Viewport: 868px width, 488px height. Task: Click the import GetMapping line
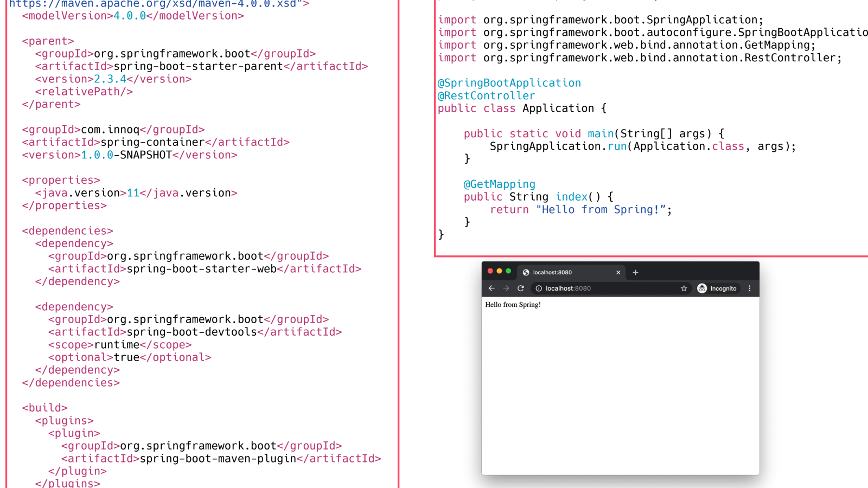[627, 45]
